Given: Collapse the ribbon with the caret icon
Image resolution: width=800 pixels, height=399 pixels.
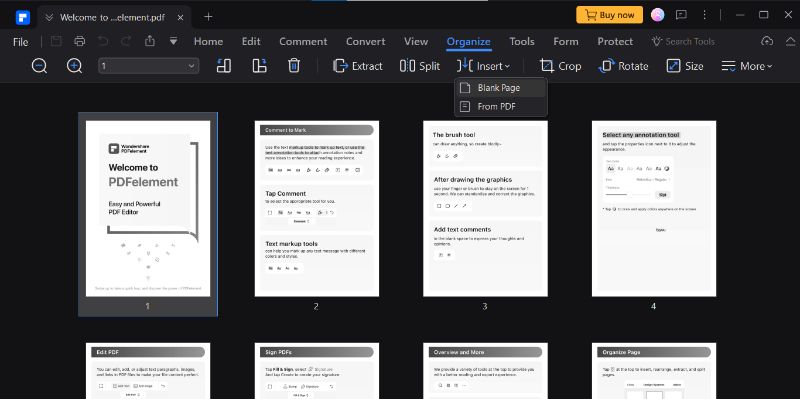Looking at the screenshot, I should 790,41.
